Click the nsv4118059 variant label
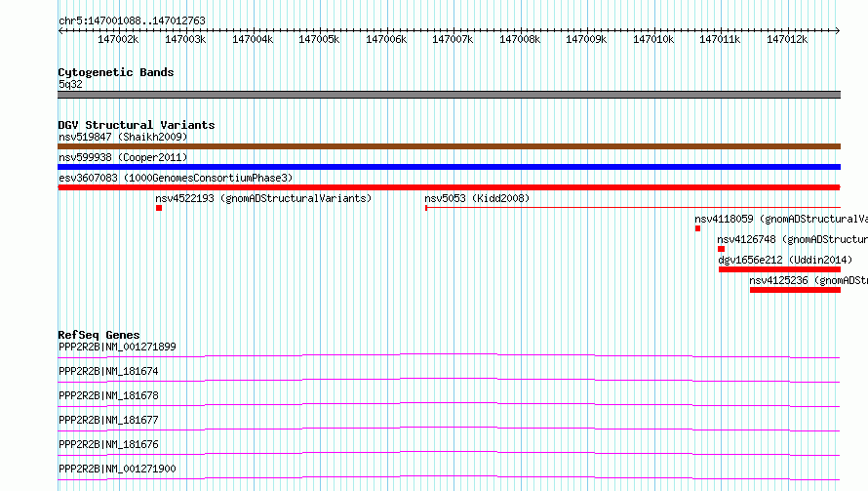The width and height of the screenshot is (868, 491). [x=781, y=219]
